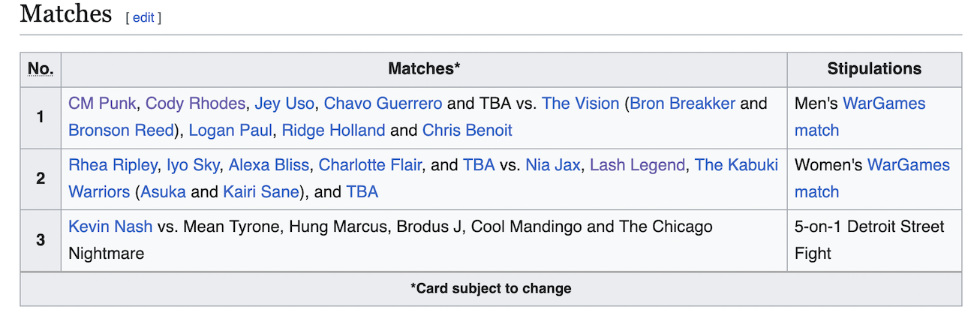Open Charlotte Flair's page link
This screenshot has height=325, width=980.
pos(370,165)
